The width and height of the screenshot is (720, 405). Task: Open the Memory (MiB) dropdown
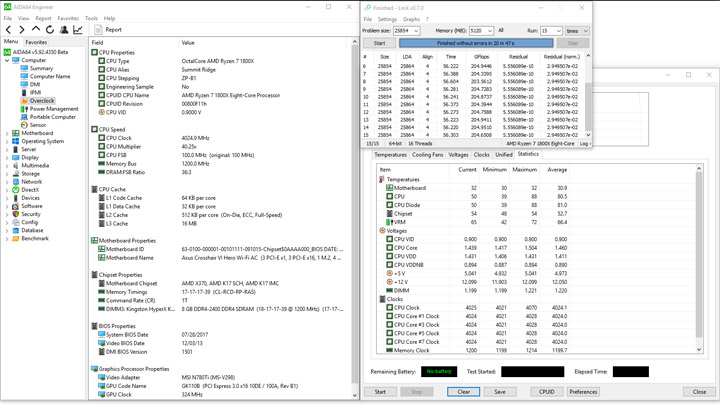pyautogui.click(x=489, y=31)
